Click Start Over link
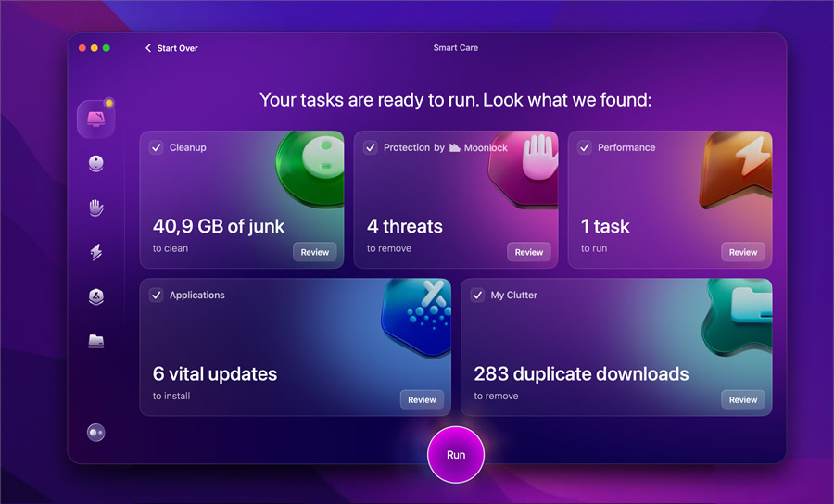 [177, 48]
